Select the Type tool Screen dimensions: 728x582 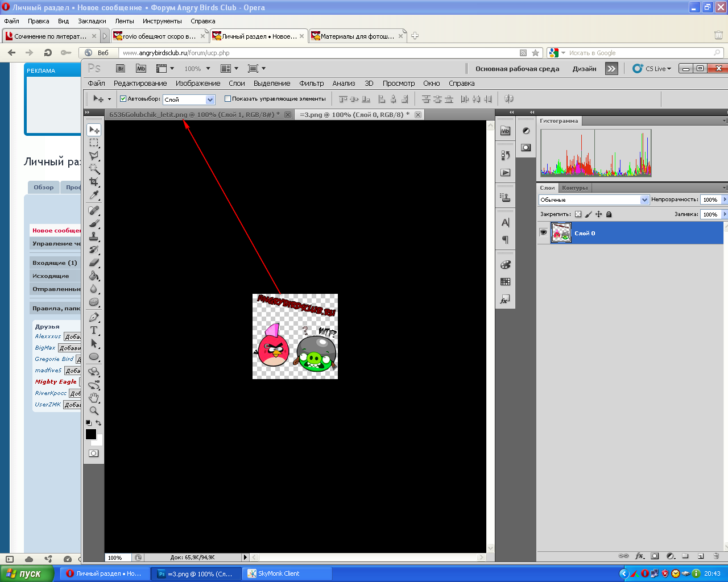point(94,330)
